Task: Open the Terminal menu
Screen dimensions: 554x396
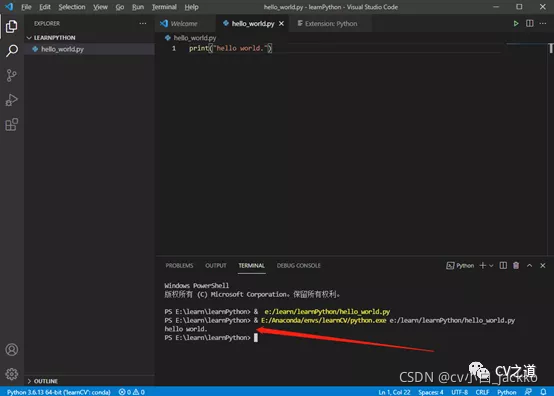Action: (164, 7)
